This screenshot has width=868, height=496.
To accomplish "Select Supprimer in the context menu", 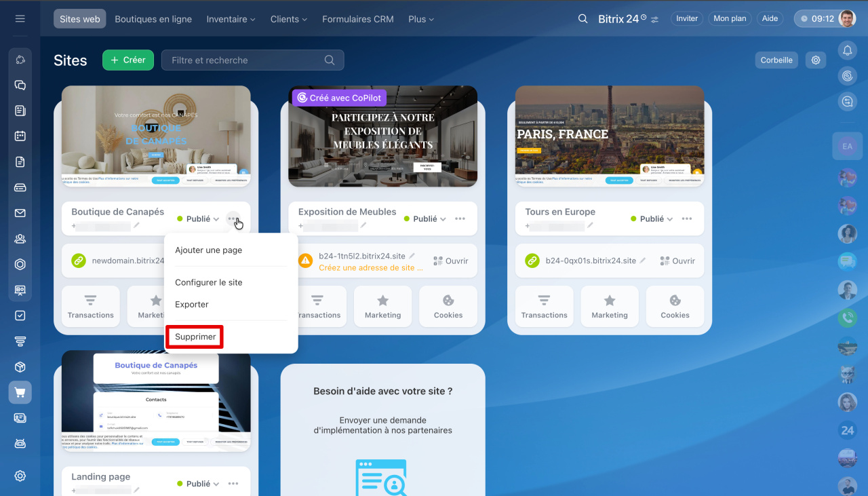I will pyautogui.click(x=195, y=337).
